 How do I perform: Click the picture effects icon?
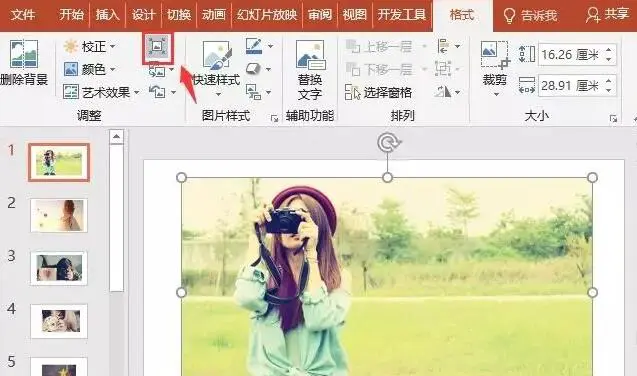pyautogui.click(x=254, y=69)
